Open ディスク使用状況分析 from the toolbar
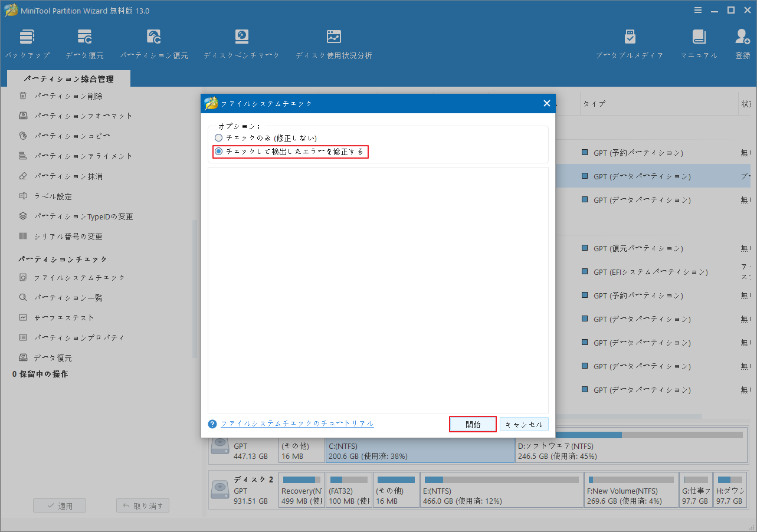Image resolution: width=757 pixels, height=532 pixels. pos(333,42)
